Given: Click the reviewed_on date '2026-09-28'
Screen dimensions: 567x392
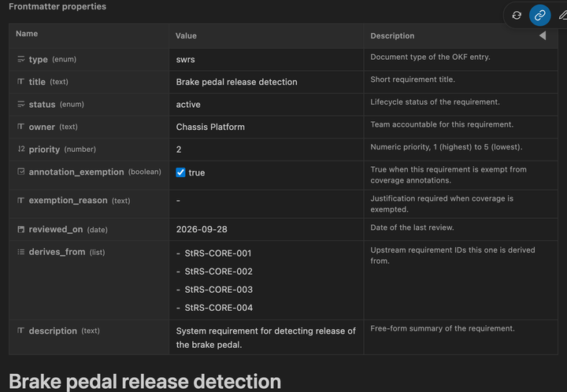Looking at the screenshot, I should (x=202, y=229).
